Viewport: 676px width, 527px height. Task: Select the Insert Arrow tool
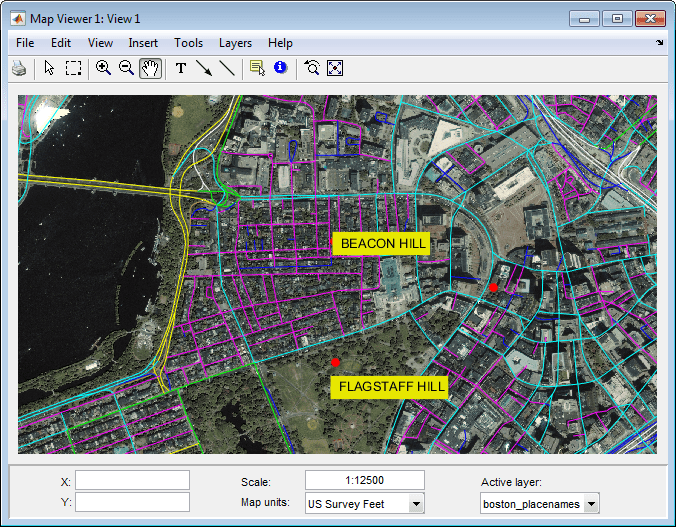pos(204,68)
